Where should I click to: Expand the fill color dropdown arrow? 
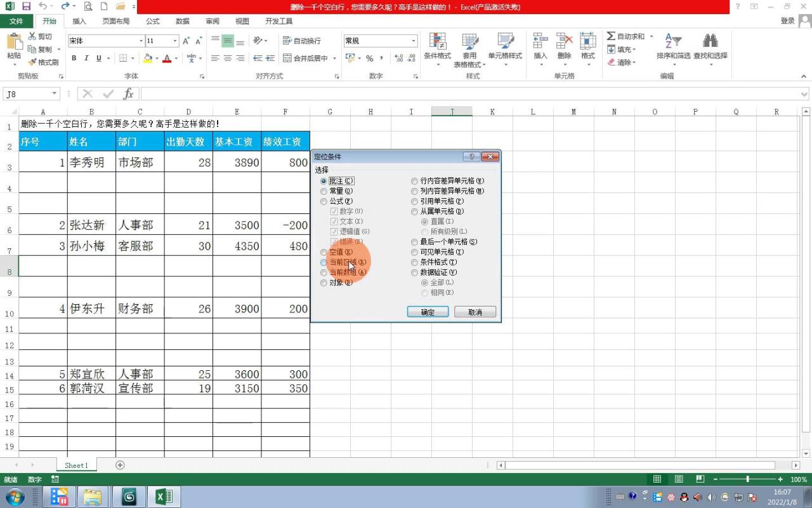point(157,58)
